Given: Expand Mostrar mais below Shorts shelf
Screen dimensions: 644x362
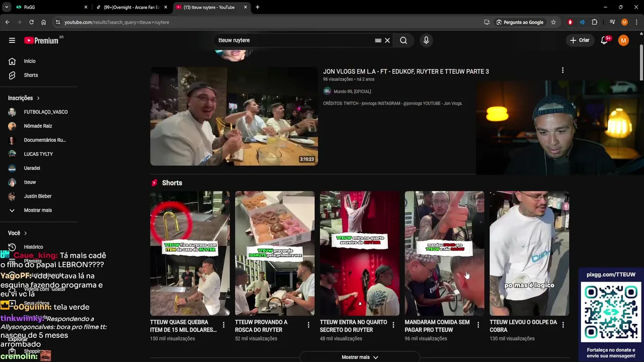Looking at the screenshot, I should click(360, 357).
